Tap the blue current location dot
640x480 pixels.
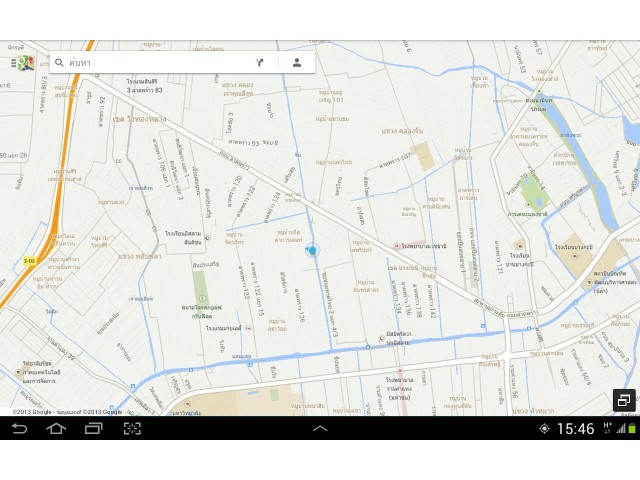[312, 250]
